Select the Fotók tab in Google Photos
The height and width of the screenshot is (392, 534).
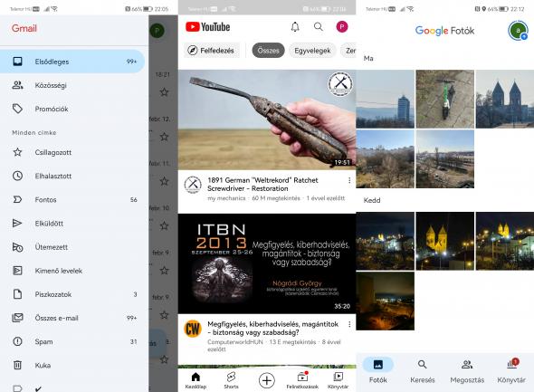[378, 370]
